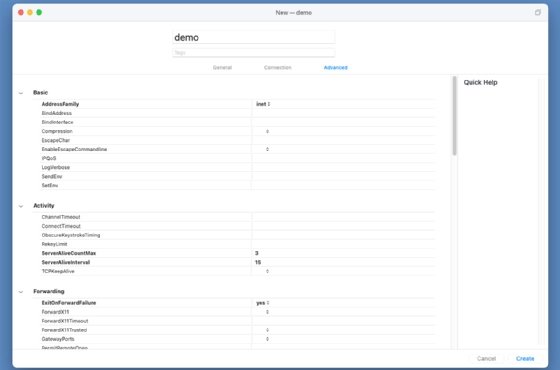The height and width of the screenshot is (370, 560).
Task: Collapse the Activity section
Action: [x=21, y=206]
